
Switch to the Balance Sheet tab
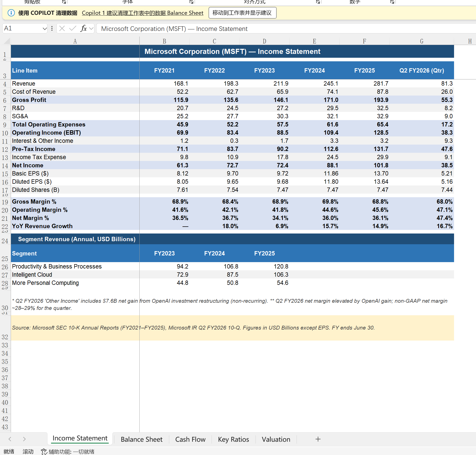tap(141, 439)
